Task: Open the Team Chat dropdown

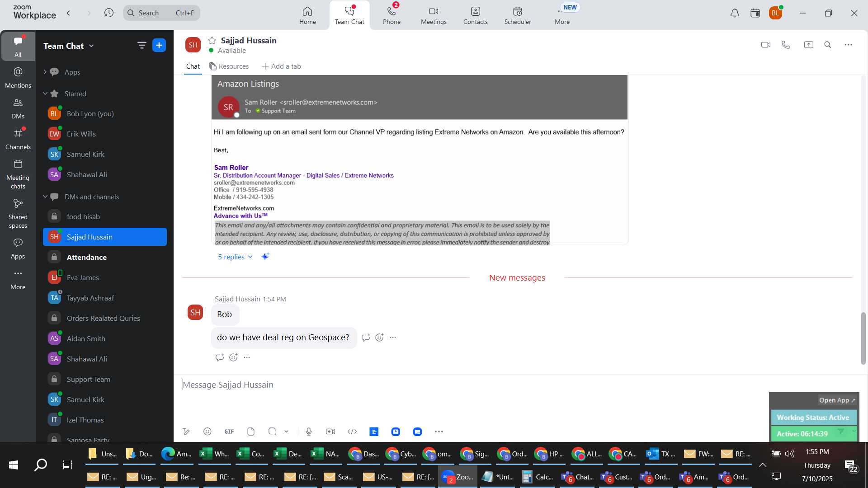Action: pyautogui.click(x=69, y=46)
